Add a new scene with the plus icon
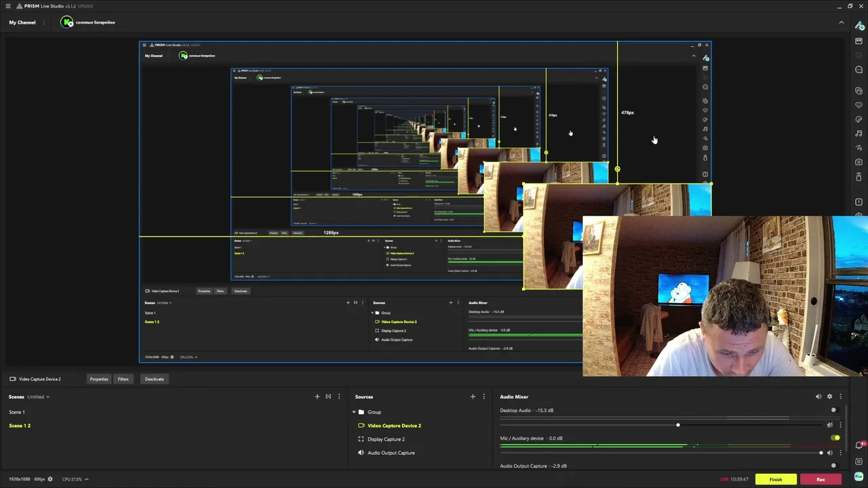This screenshot has height=488, width=868. (317, 396)
